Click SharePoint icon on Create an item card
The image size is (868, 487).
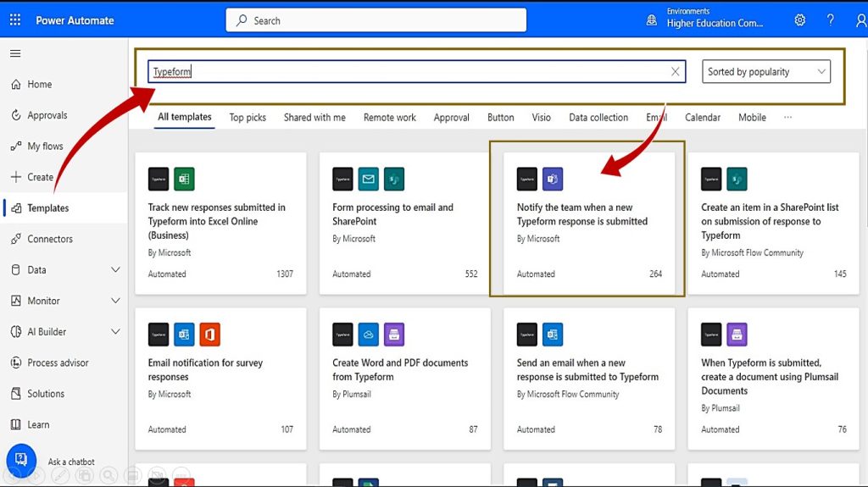(737, 179)
